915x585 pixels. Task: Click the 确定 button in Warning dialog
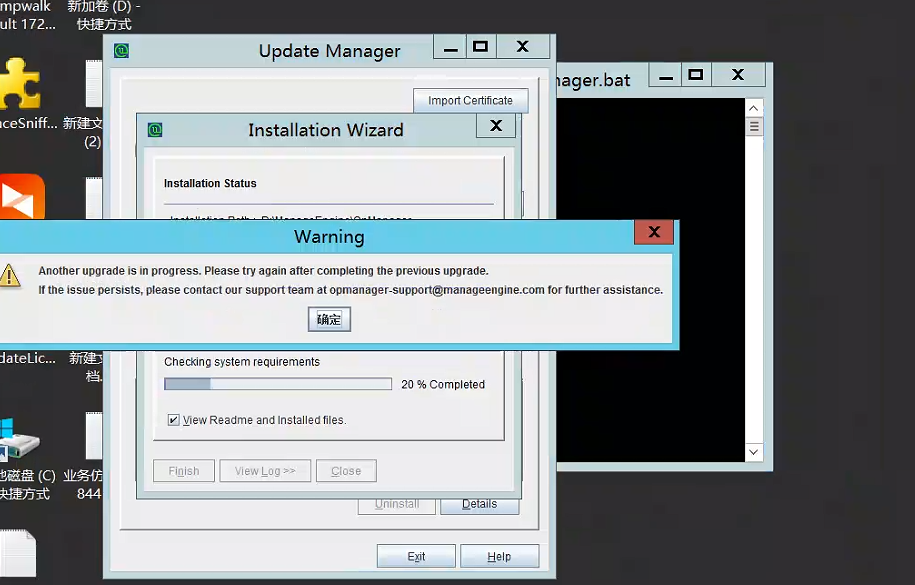click(329, 319)
